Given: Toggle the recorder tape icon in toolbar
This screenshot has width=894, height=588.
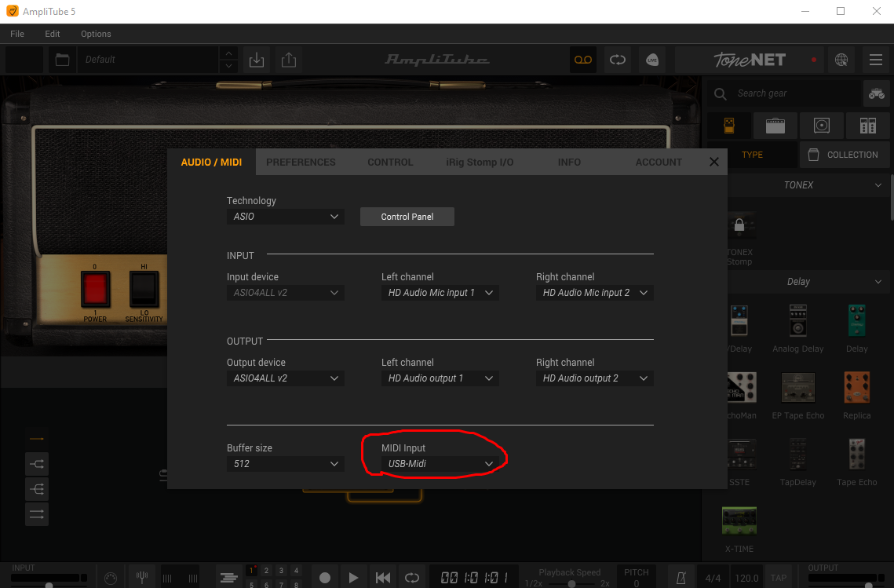Looking at the screenshot, I should click(582, 60).
